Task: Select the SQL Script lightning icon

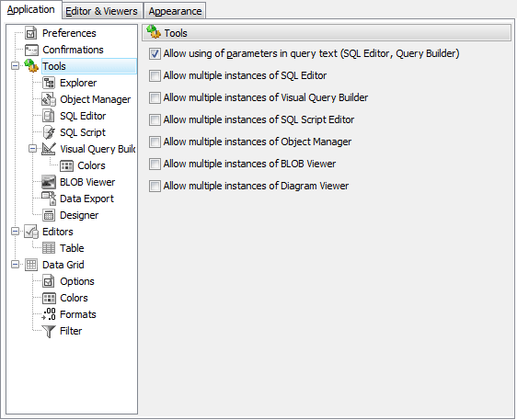Action: 49,132
